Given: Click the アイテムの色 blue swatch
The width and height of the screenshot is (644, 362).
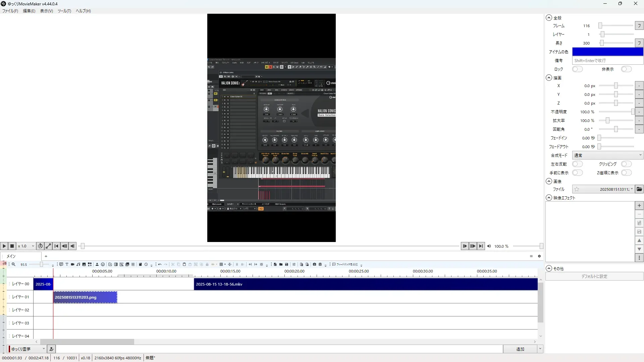Looking at the screenshot, I should 607,52.
